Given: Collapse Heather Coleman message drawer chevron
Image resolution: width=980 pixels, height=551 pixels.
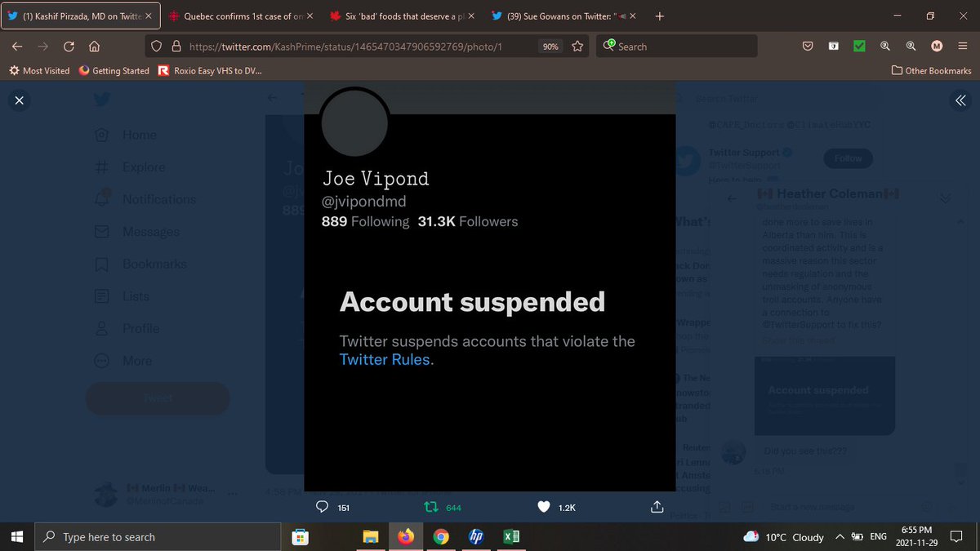Looking at the screenshot, I should pyautogui.click(x=946, y=198).
